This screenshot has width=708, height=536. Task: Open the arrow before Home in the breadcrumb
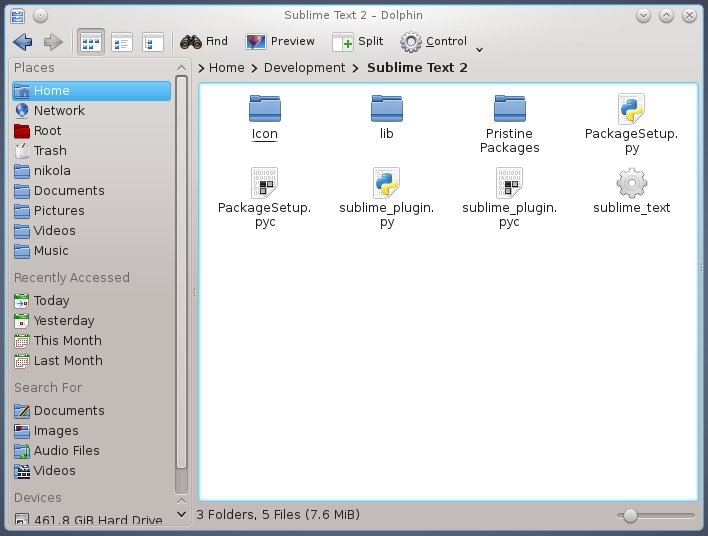(x=201, y=68)
